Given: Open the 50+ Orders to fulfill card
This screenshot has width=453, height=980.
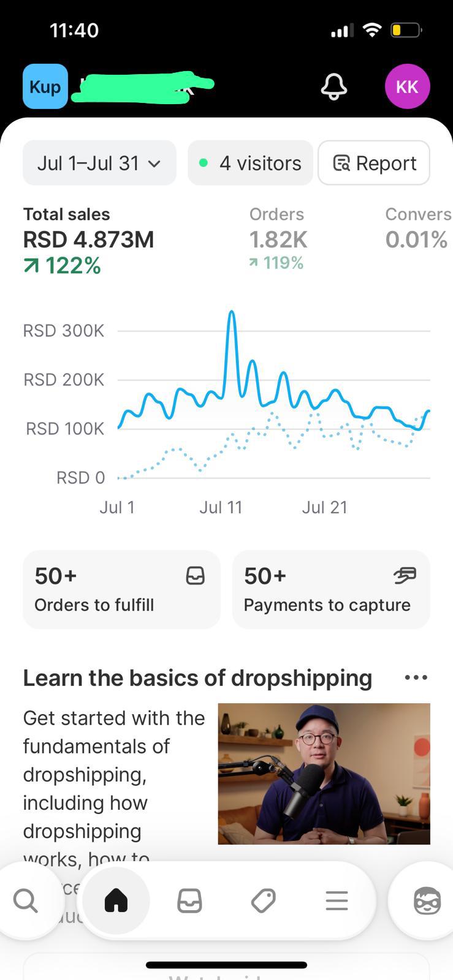Looking at the screenshot, I should pyautogui.click(x=121, y=589).
